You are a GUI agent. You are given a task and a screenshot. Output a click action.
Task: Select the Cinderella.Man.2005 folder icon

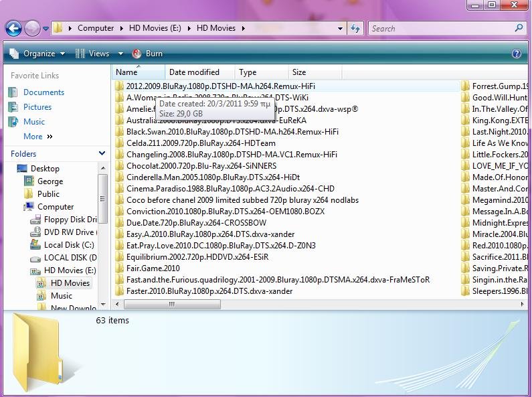(119, 177)
